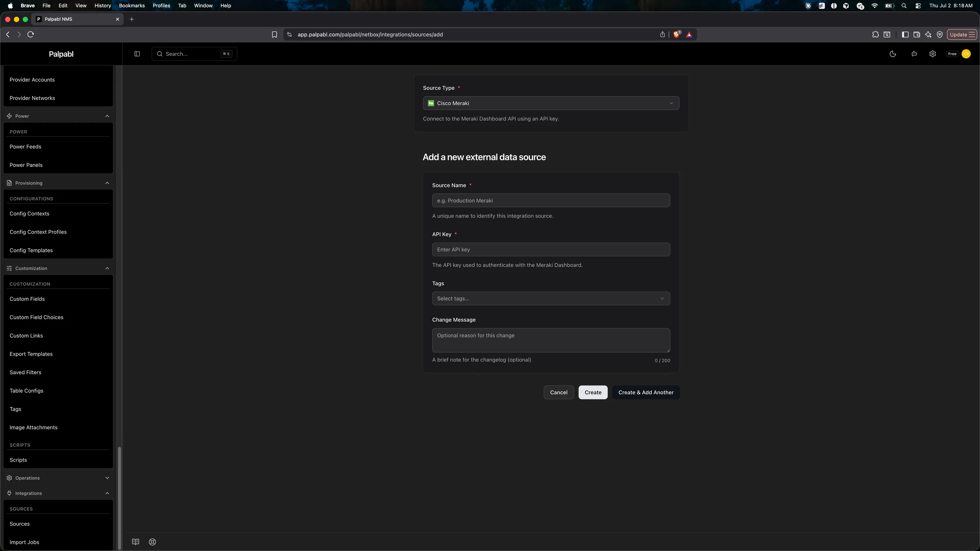Click the Integrations plug icon
980x551 pixels.
(x=9, y=493)
